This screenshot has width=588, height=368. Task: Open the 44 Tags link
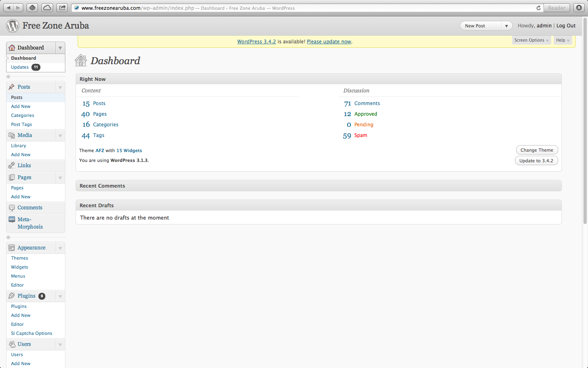[93, 135]
